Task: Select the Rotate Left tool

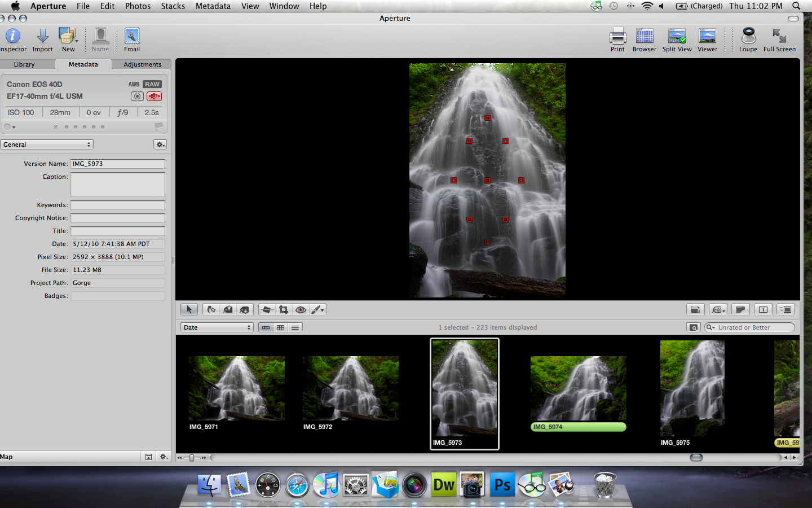Action: [x=211, y=309]
